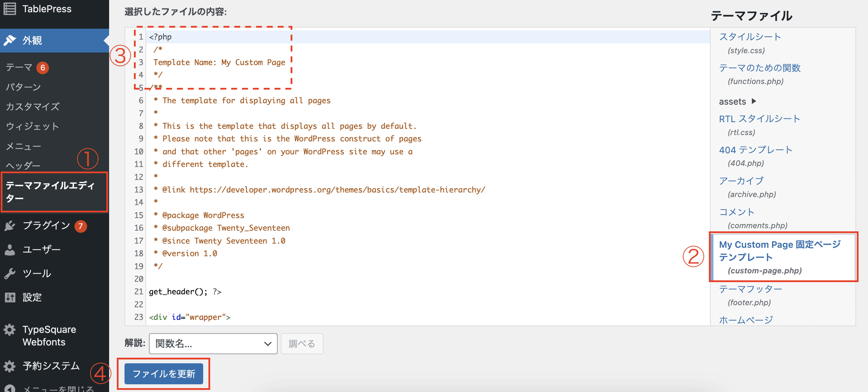Screen dimensions: 868x392
Task: Open the カスタマイズ submenu item
Action: 33,106
